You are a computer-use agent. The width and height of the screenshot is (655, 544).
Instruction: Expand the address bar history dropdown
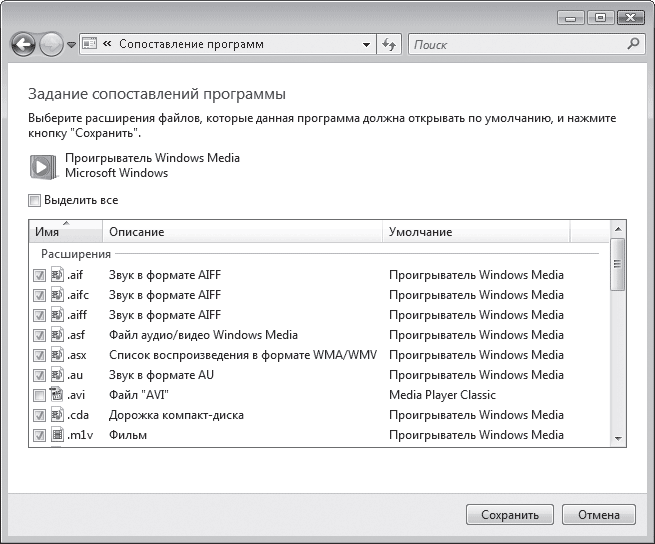coord(367,45)
